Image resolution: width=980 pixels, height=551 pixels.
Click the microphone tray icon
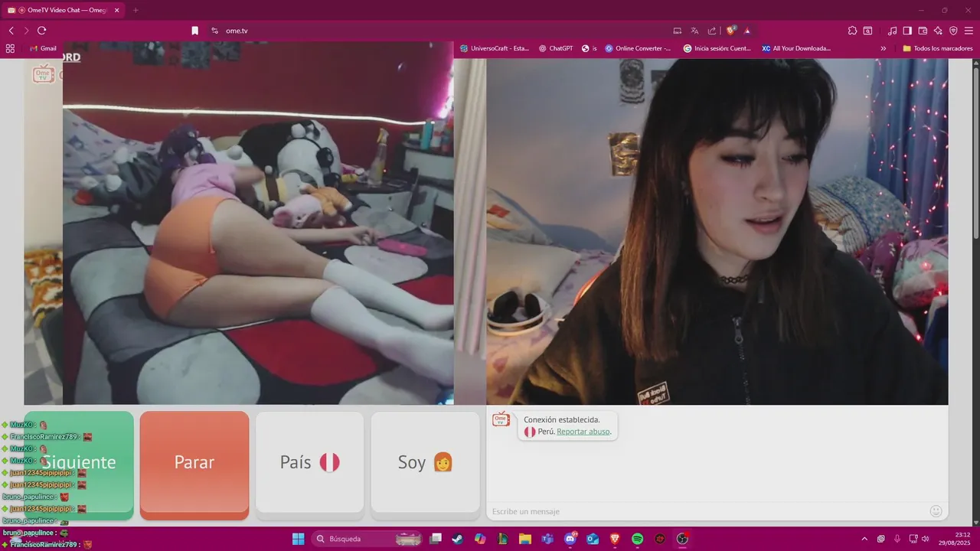click(897, 539)
